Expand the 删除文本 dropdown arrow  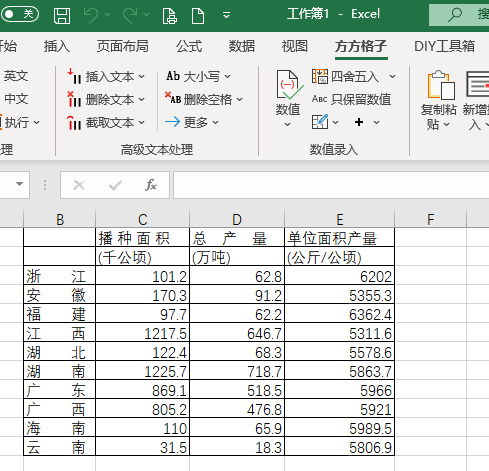click(142, 100)
